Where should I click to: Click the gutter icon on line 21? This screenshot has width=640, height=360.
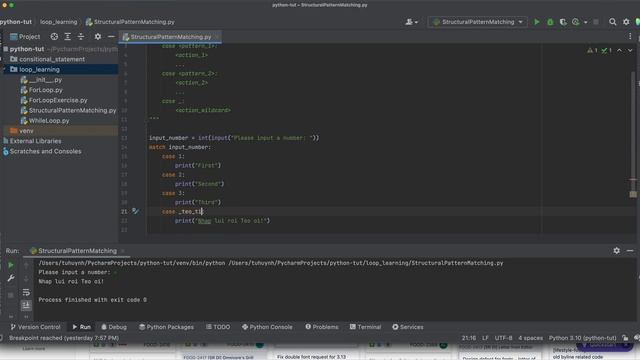pyautogui.click(x=136, y=211)
